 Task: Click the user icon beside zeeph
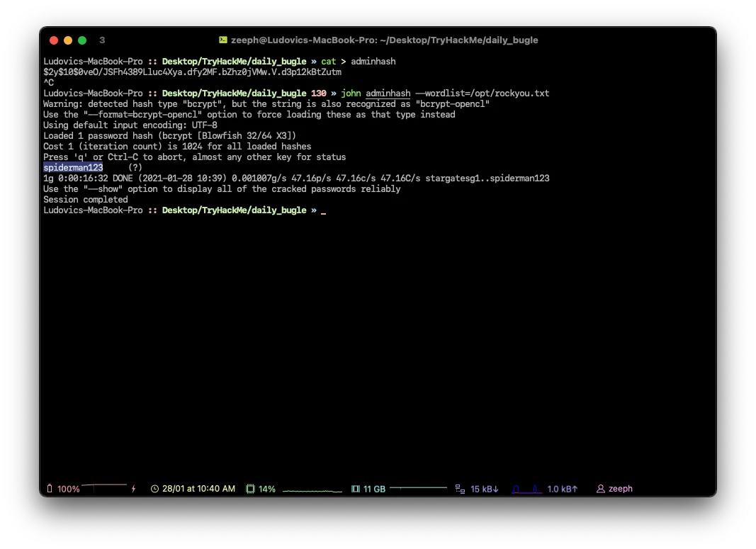[x=601, y=489]
